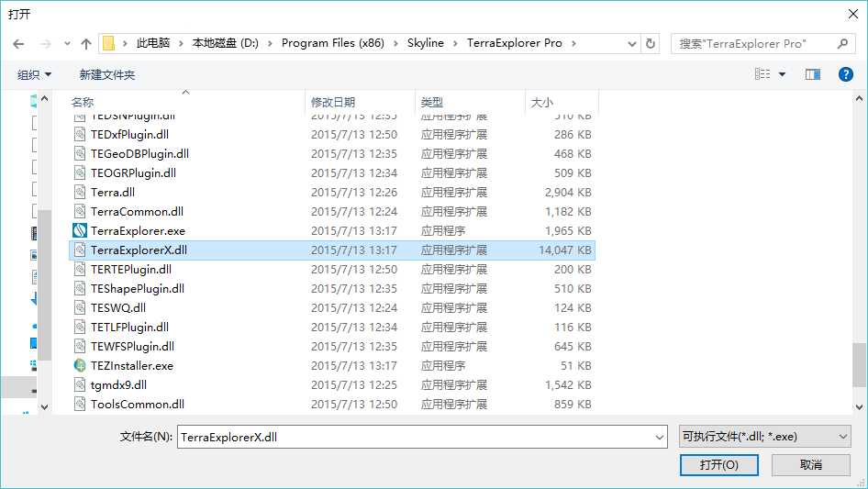868x489 pixels.
Task: Click the 2,904 KB size cell
Action: coord(568,193)
